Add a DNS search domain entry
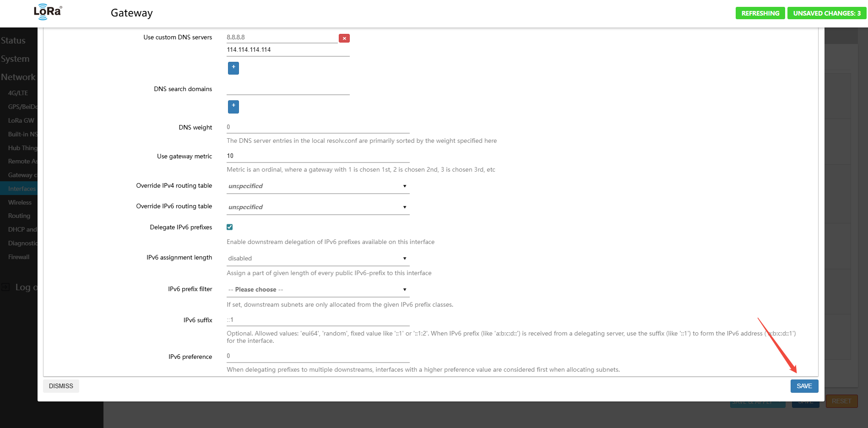This screenshot has width=868, height=428. coord(233,106)
